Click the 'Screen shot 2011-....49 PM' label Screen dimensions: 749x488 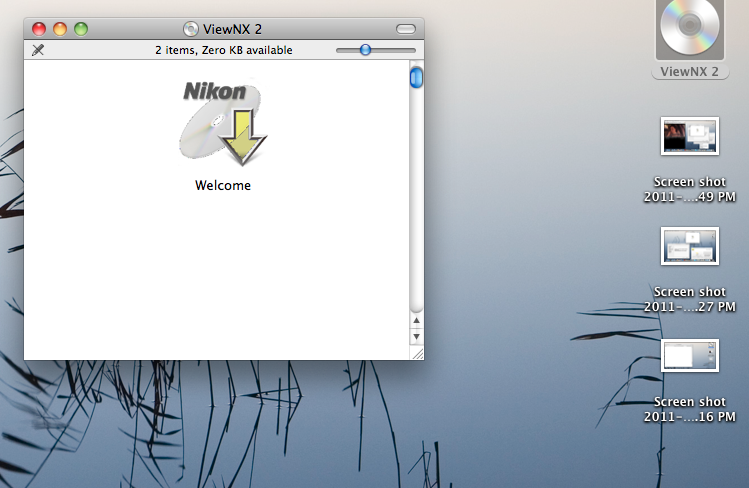690,189
